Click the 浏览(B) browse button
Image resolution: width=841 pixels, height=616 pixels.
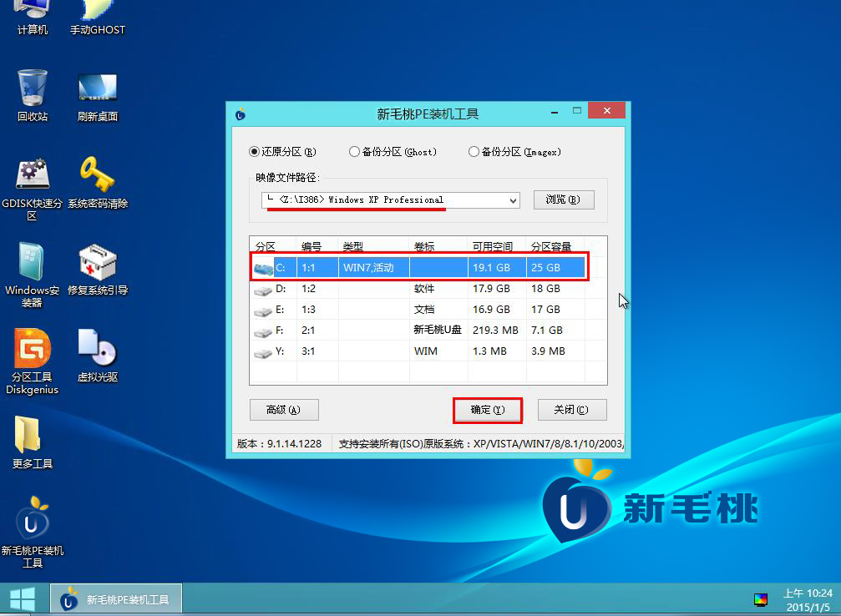564,200
